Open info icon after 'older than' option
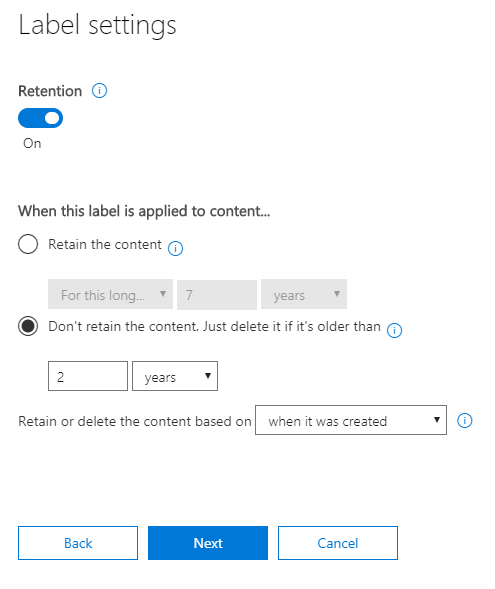Screen dimensions: 495x589 [x=394, y=330]
